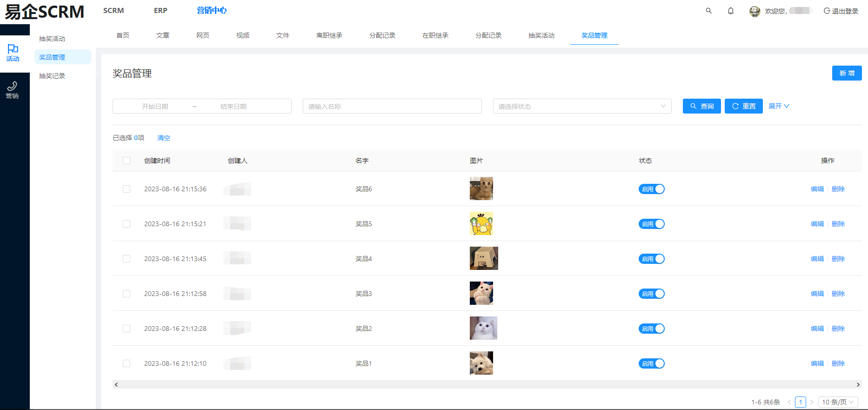
Task: Open the 在职继承 tab
Action: pos(435,35)
